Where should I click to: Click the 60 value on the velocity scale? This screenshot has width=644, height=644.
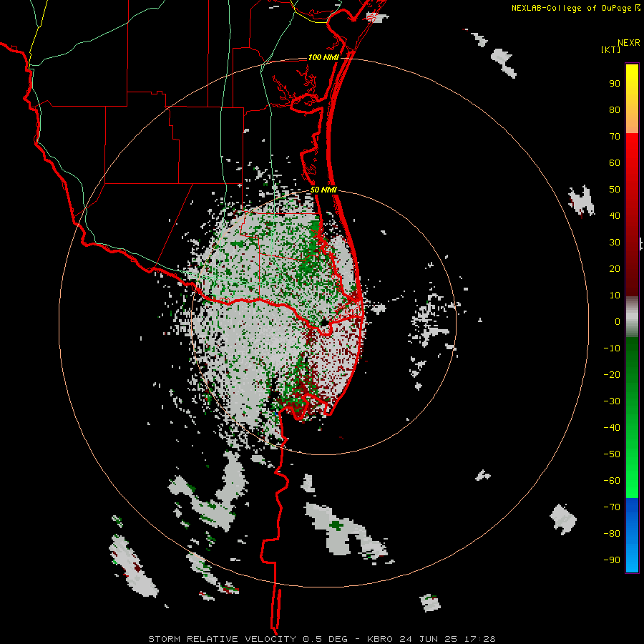coord(615,162)
